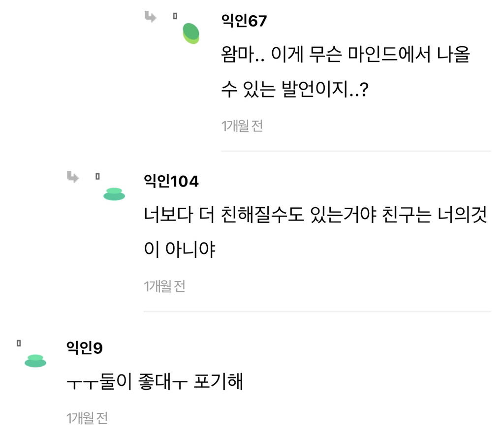The height and width of the screenshot is (438, 504).
Task: Click the divider line below 익인67's comment
Action: click(x=355, y=151)
